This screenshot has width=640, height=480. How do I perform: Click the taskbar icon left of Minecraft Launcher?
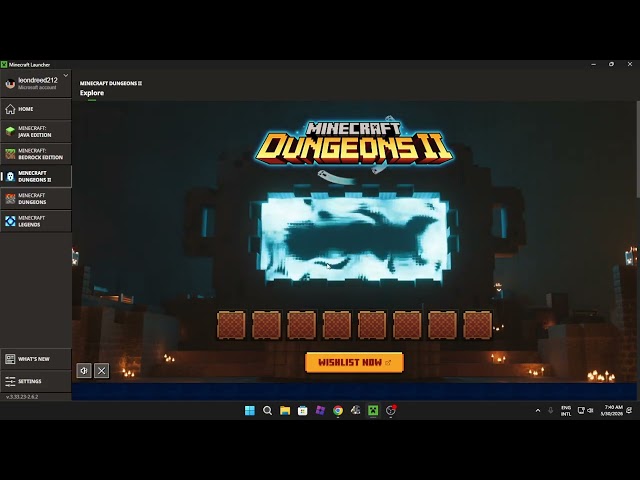[355, 410]
